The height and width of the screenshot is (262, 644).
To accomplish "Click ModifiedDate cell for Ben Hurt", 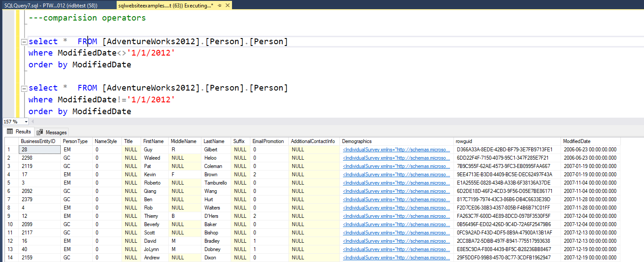I will click(591, 199).
